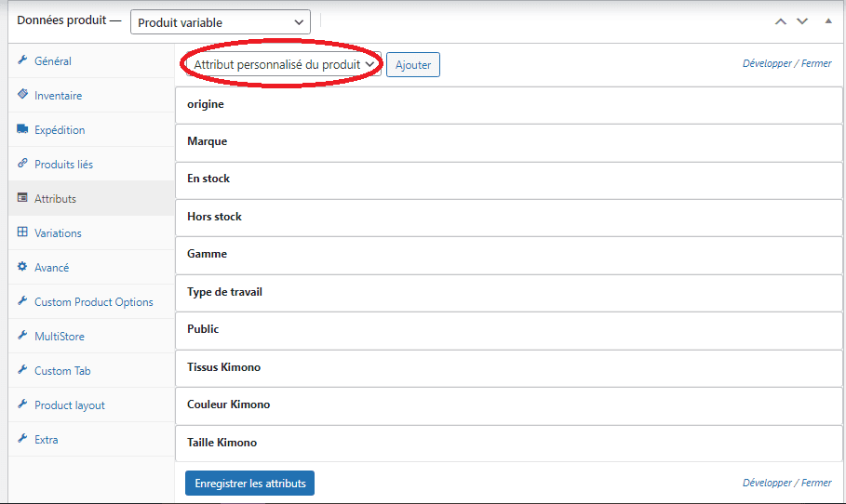
Task: Expand the Hors stock attribute row
Action: pyautogui.click(x=509, y=217)
